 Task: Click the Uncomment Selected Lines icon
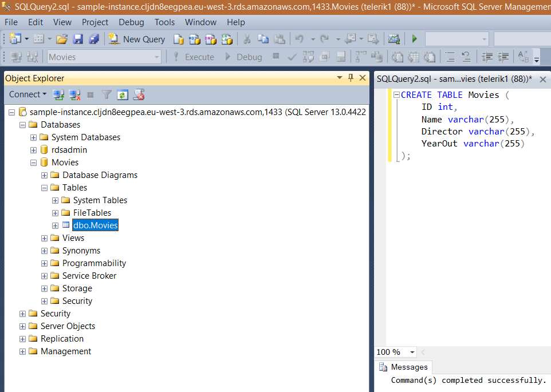(x=466, y=57)
